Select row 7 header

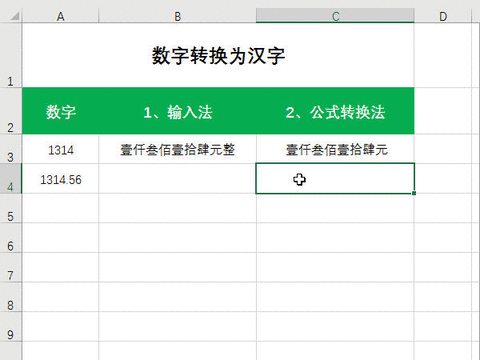pyautogui.click(x=11, y=267)
